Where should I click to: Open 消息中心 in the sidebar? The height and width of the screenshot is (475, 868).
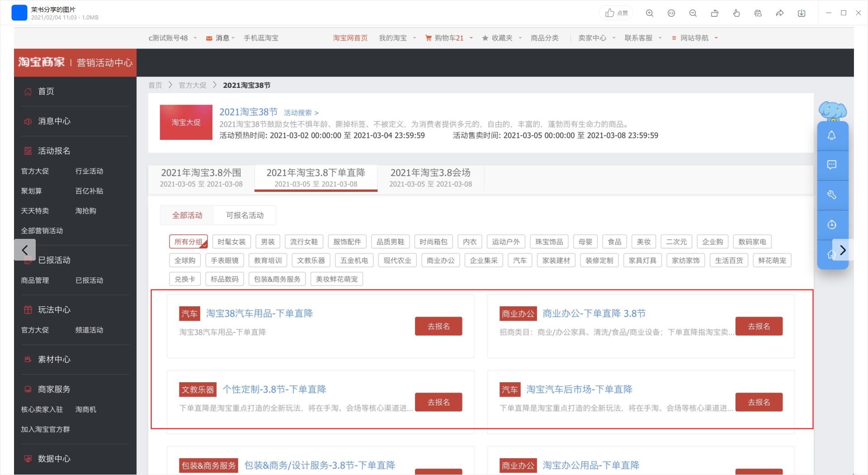click(x=54, y=121)
